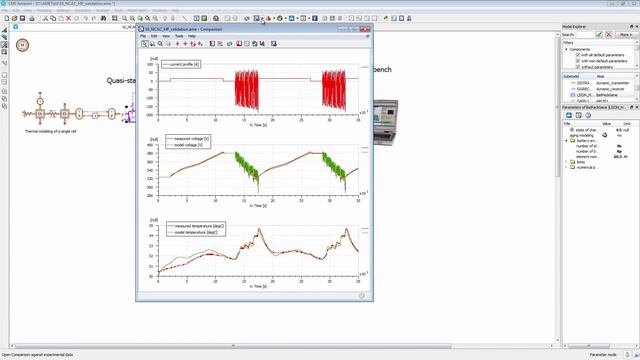Screen dimensions: 640x360
Task: Click the 'state of char…' parameter row
Action: pos(599,130)
